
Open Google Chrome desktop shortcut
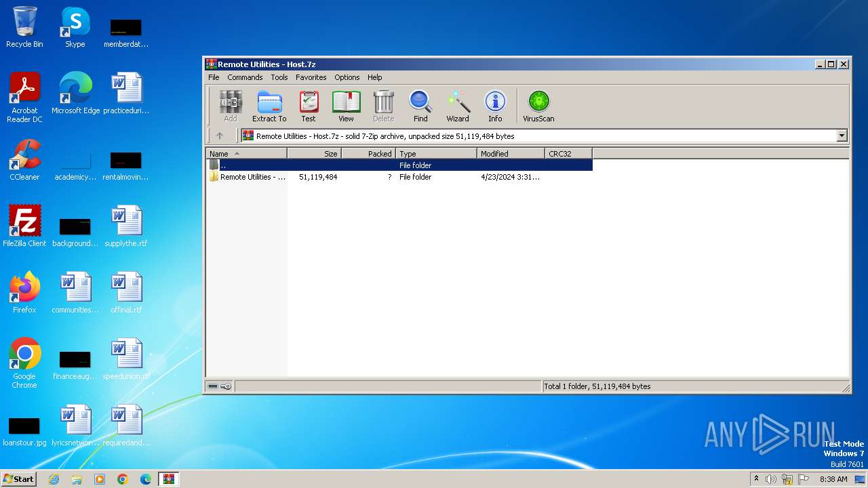24,363
